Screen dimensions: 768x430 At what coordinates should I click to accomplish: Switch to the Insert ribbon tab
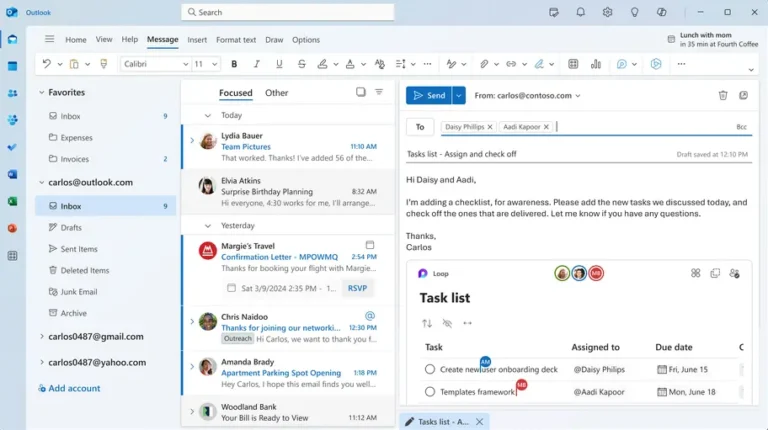197,40
